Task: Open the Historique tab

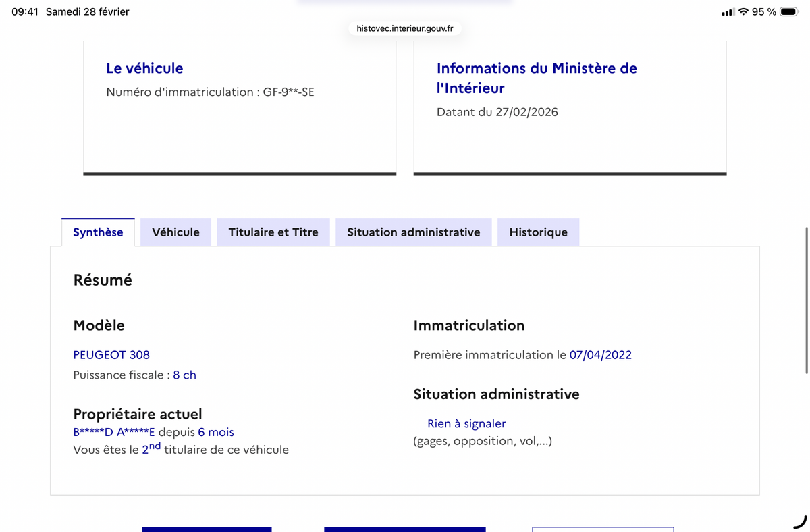Action: (x=538, y=232)
